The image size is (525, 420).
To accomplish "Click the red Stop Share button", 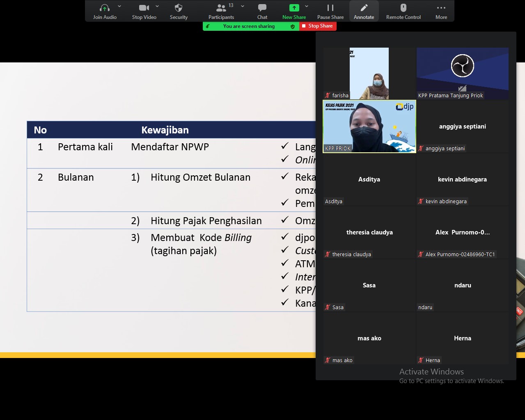I will [318, 26].
